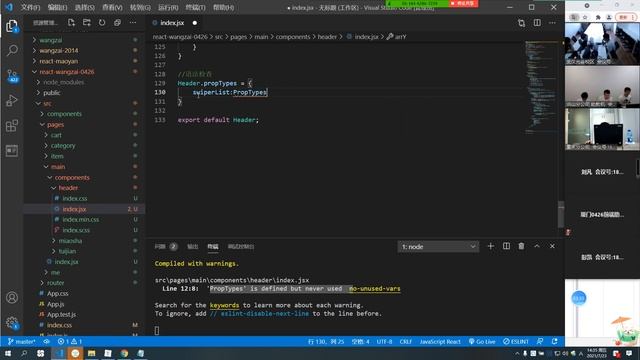Start Go Live server

482,341
